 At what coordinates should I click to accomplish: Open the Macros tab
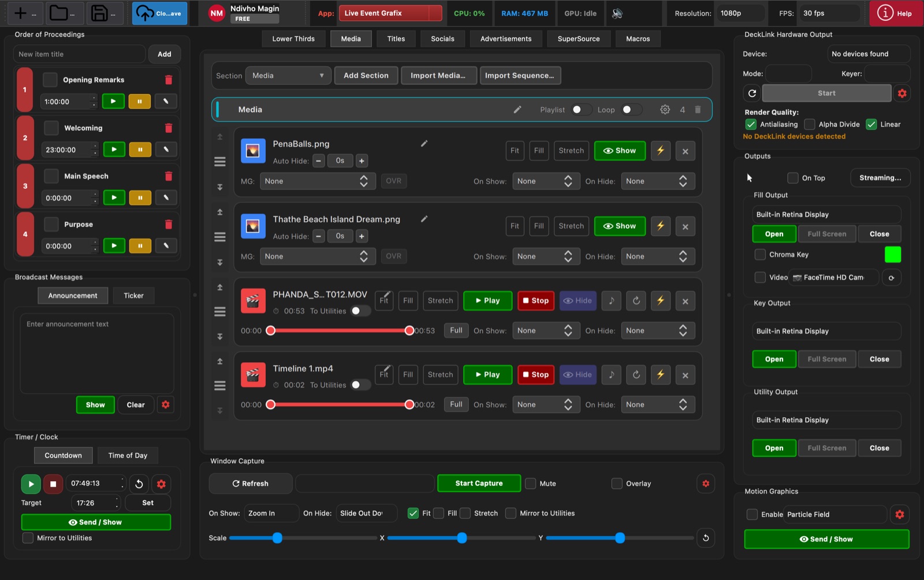[638, 39]
